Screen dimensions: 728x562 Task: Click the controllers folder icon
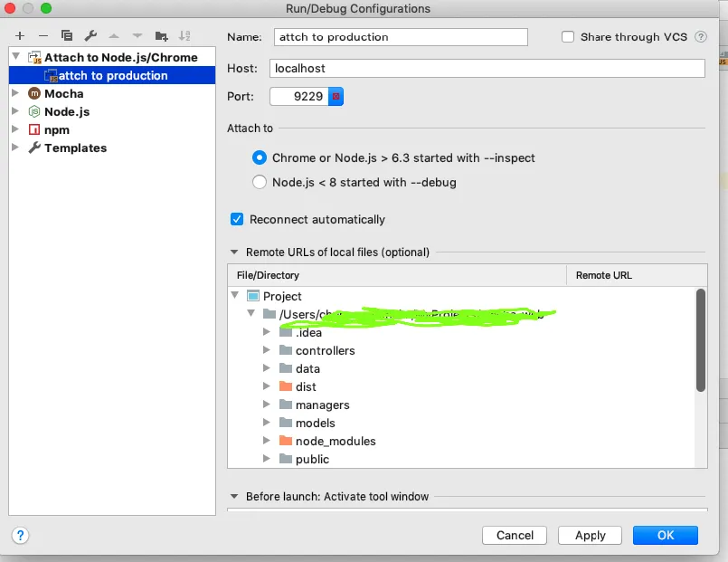tap(286, 350)
